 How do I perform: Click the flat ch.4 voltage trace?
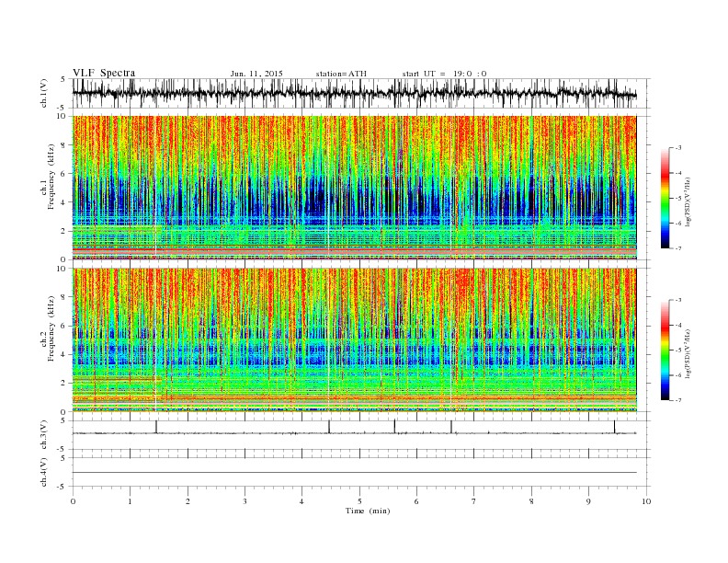pos(354,473)
